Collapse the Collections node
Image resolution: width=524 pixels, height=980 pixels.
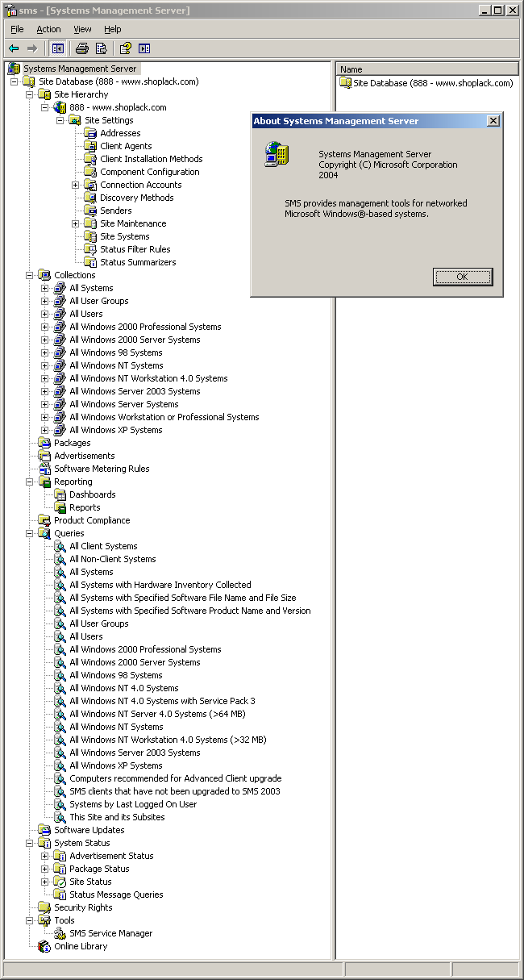click(30, 275)
